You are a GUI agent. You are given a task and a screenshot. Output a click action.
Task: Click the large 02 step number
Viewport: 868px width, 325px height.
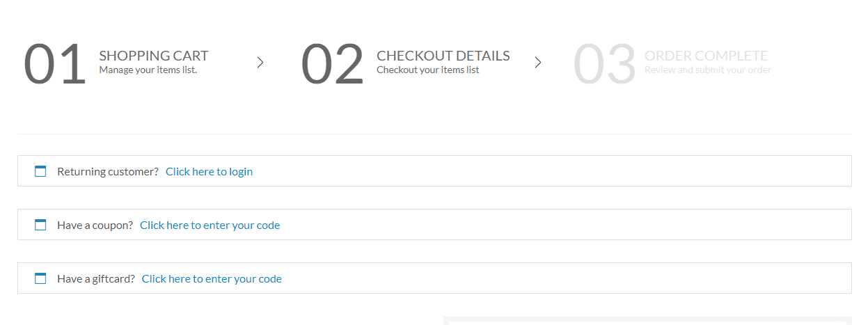pyautogui.click(x=332, y=65)
